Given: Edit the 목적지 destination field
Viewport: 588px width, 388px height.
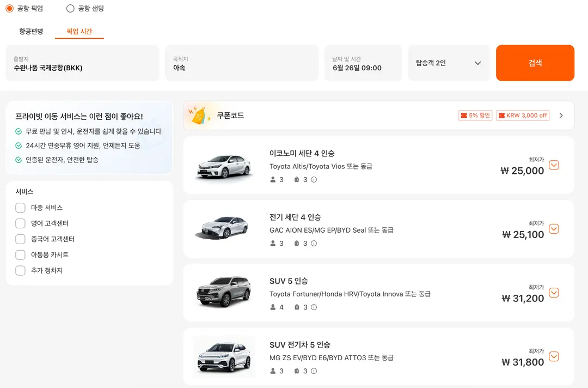Looking at the screenshot, I should (242, 63).
